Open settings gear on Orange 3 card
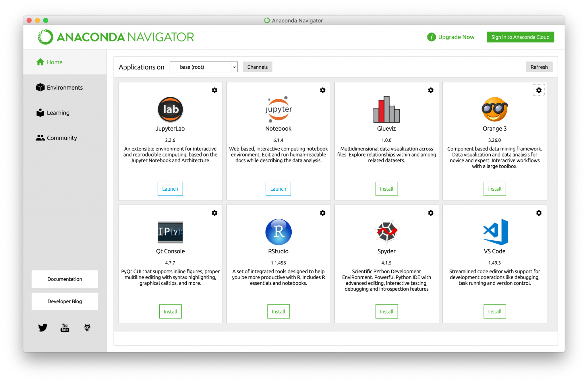This screenshot has width=588, height=383. [x=539, y=90]
